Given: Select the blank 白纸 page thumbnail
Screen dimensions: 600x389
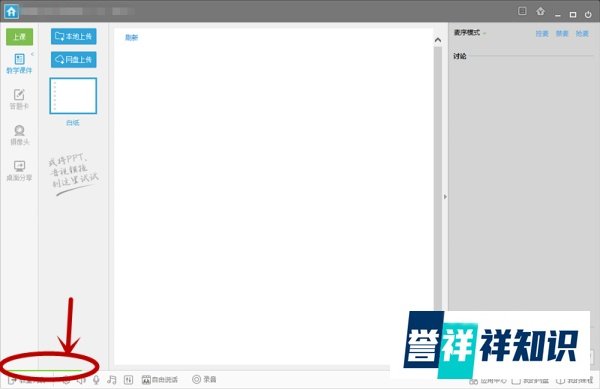Looking at the screenshot, I should pyautogui.click(x=73, y=96).
